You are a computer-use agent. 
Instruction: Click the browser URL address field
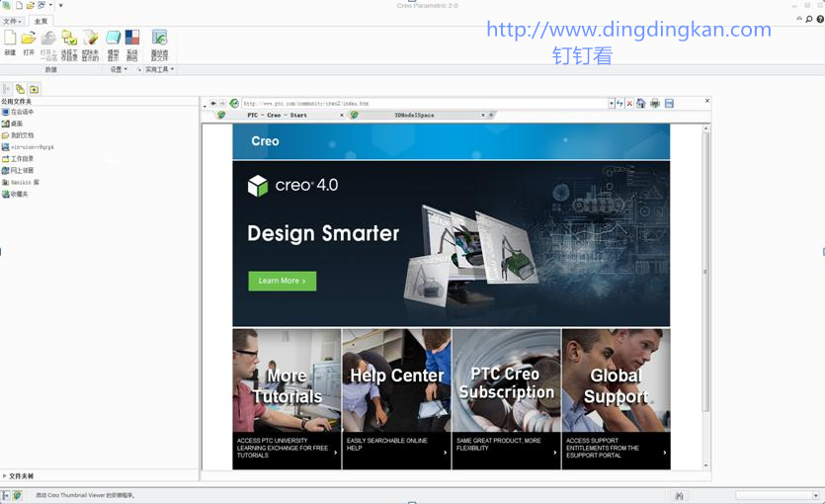point(425,104)
